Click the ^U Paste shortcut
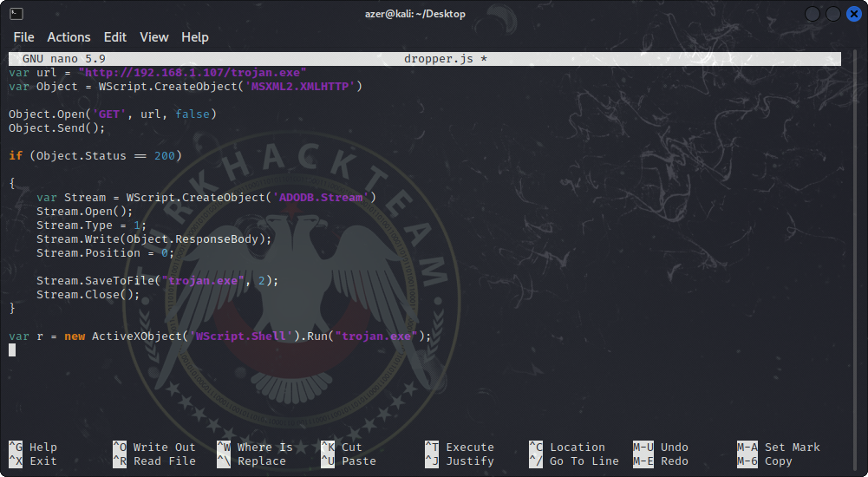868x477 pixels. click(349, 461)
